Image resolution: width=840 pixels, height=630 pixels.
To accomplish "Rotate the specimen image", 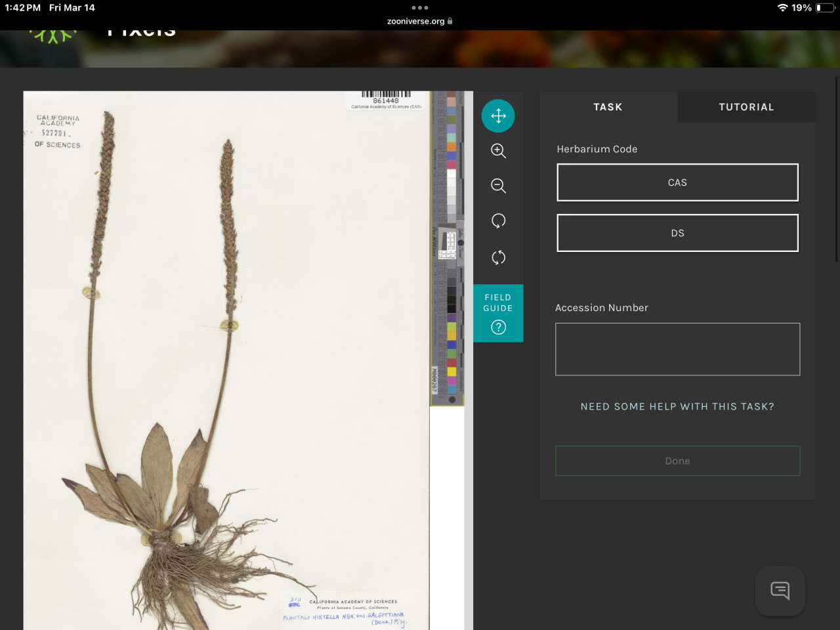I will pyautogui.click(x=498, y=221).
